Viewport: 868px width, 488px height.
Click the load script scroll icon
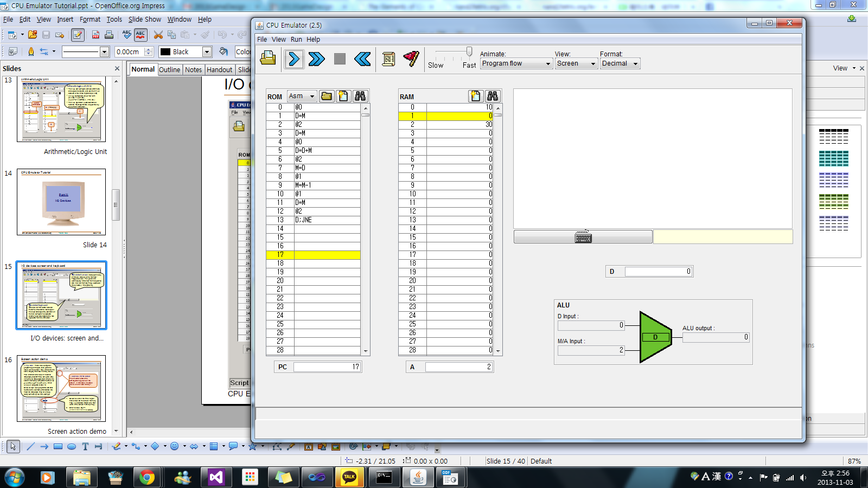388,59
